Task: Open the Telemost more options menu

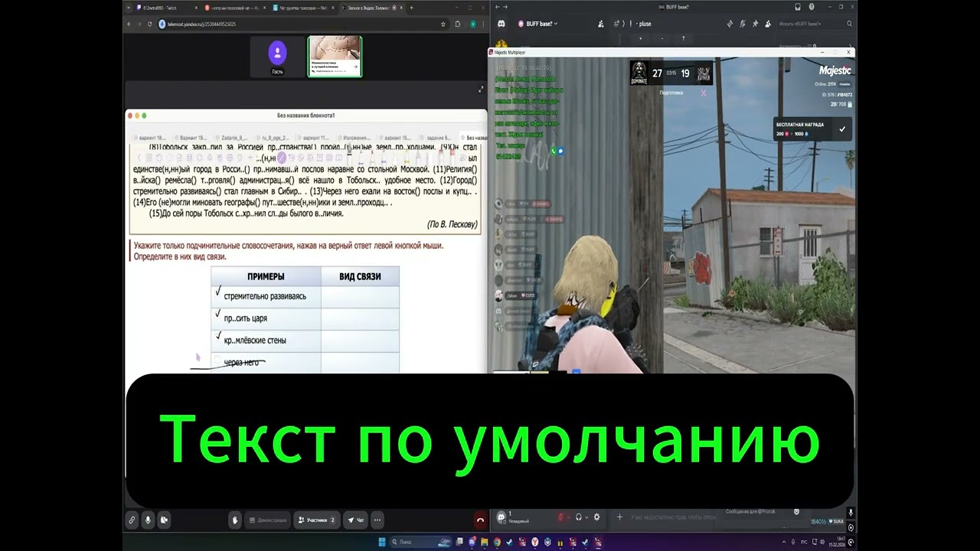Action: [x=377, y=520]
